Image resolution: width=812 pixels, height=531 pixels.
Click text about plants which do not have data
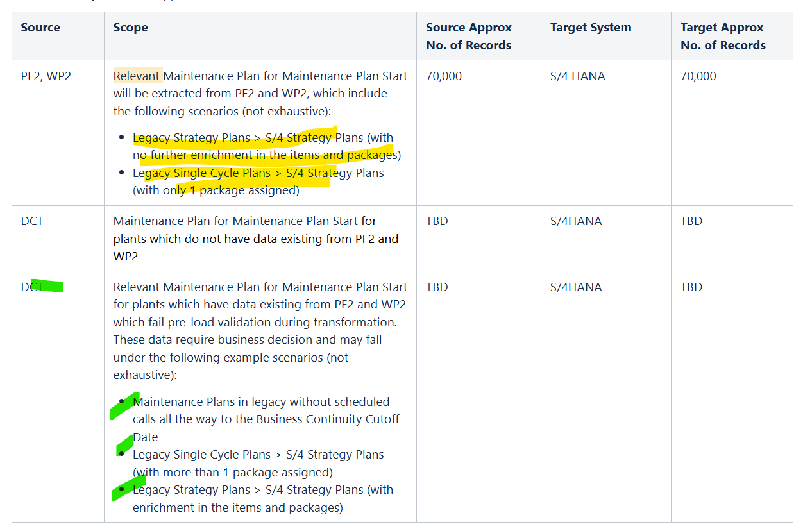point(255,239)
